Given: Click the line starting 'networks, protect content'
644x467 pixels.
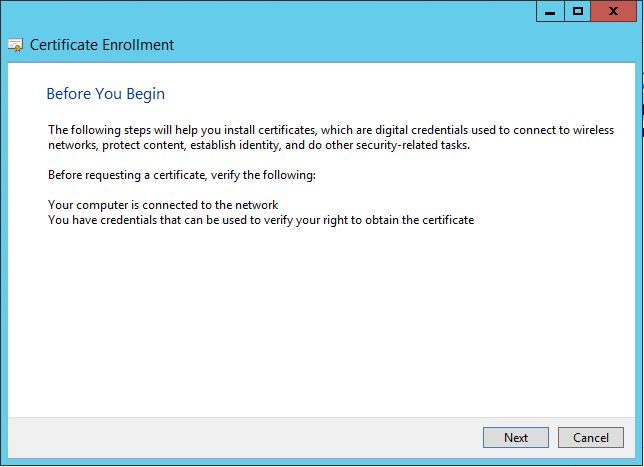Looking at the screenshot, I should pos(259,145).
